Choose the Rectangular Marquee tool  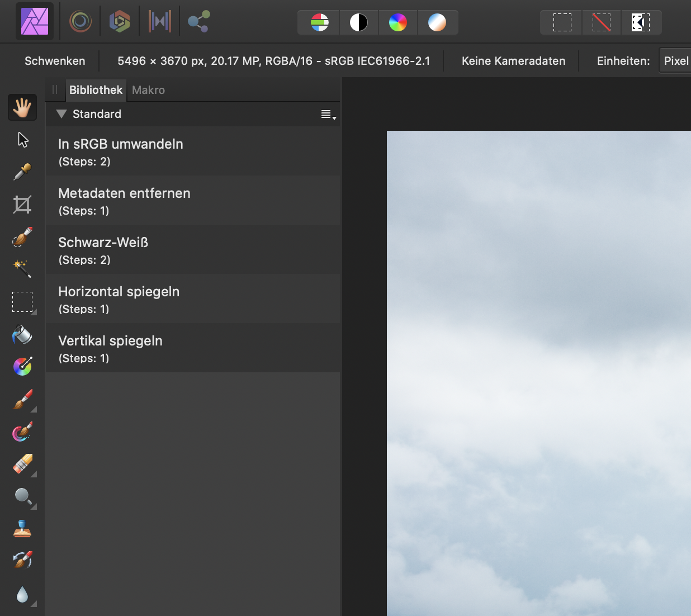coord(22,302)
